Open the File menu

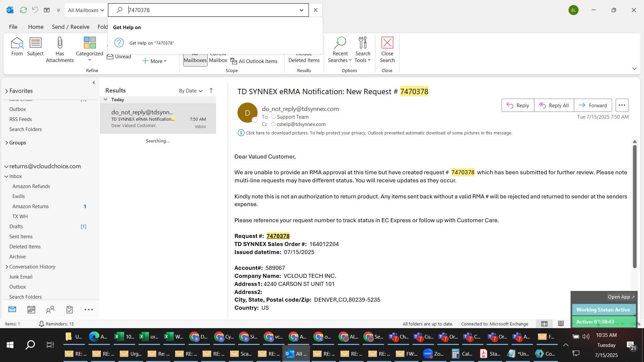[x=13, y=27]
